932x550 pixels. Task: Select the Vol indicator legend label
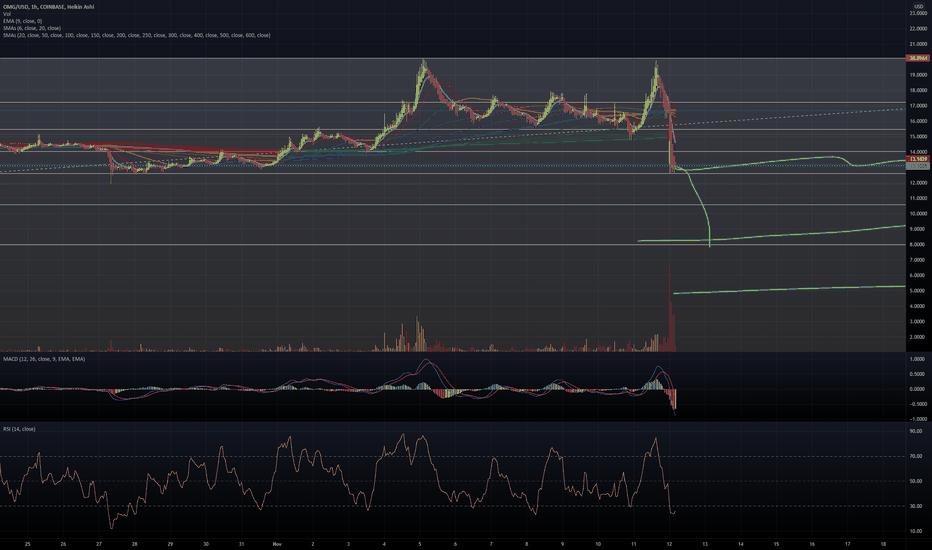point(7,14)
